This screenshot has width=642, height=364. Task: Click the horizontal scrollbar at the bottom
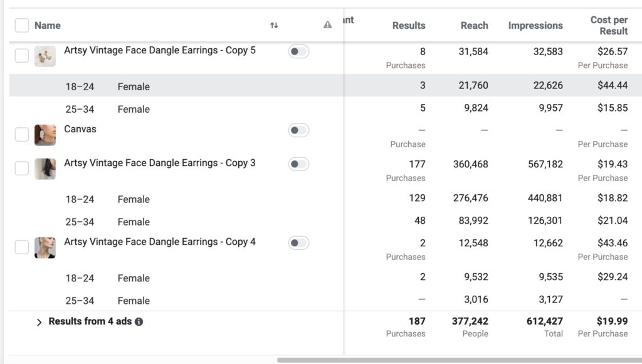[x=460, y=360]
